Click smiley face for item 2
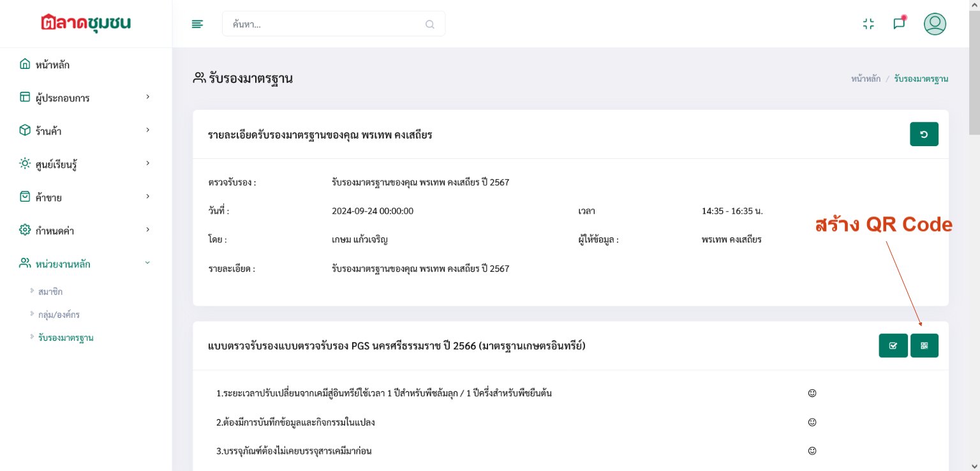This screenshot has height=471, width=980. (x=812, y=422)
